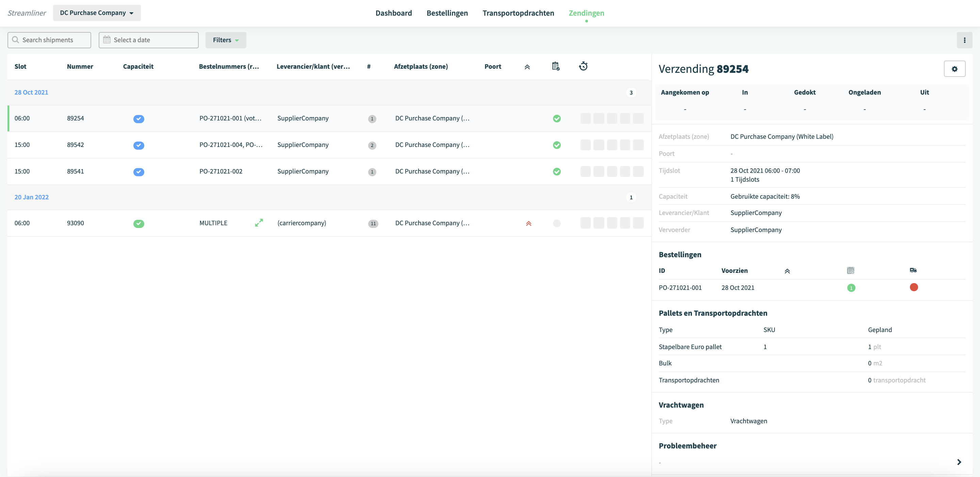This screenshot has height=477, width=980.
Task: Toggle the blue capacity check for shipment 89254
Action: tap(138, 119)
